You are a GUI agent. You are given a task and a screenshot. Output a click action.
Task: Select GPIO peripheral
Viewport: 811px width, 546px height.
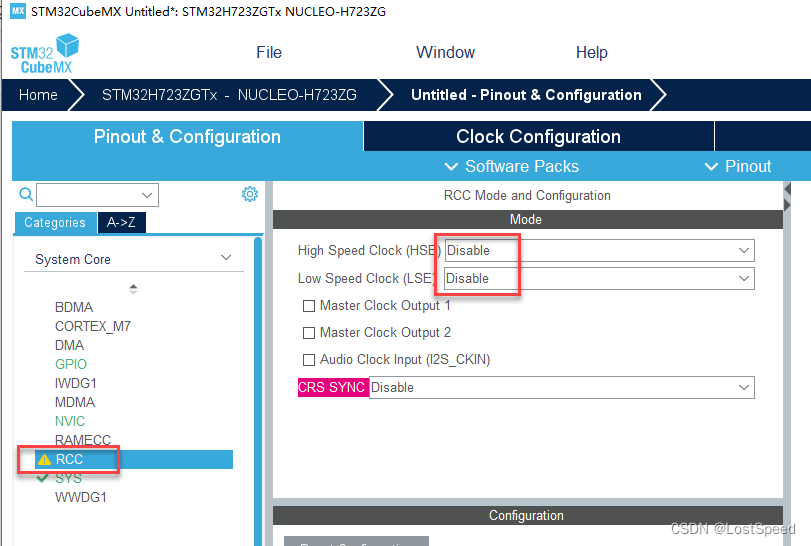(71, 364)
